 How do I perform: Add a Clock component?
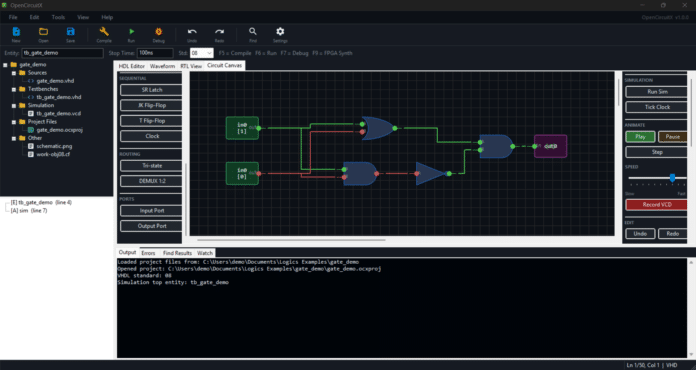click(x=152, y=136)
